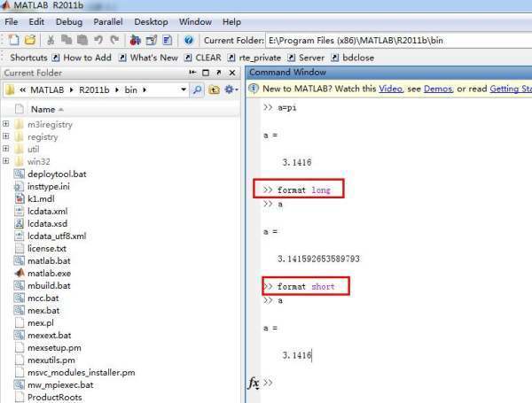The width and height of the screenshot is (532, 403).
Task: Open the folder actions gear menu
Action: (231, 89)
